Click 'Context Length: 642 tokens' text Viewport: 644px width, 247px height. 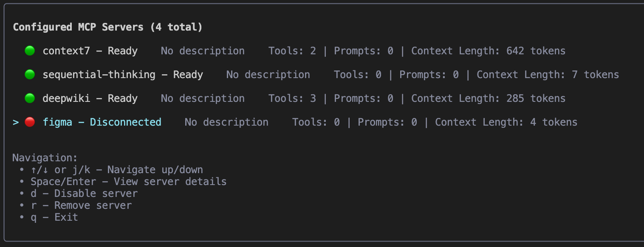[488, 51]
